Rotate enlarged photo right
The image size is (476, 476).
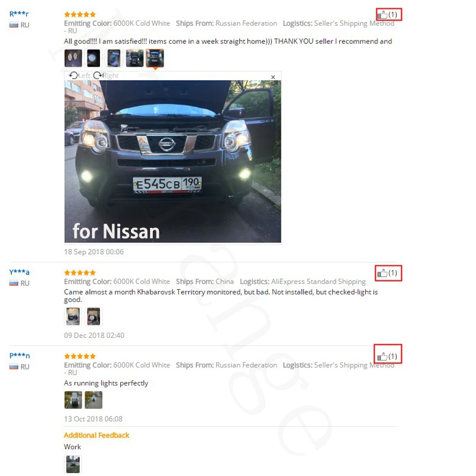coord(106,76)
